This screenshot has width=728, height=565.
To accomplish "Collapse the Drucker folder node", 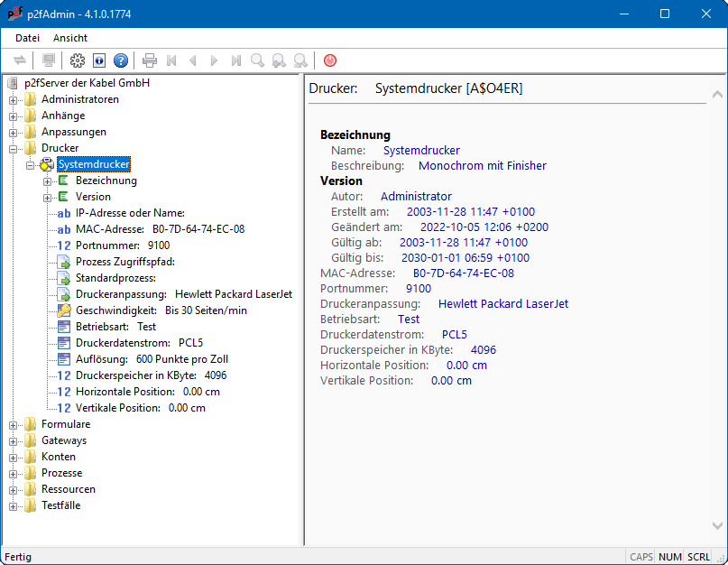I will coord(14,148).
